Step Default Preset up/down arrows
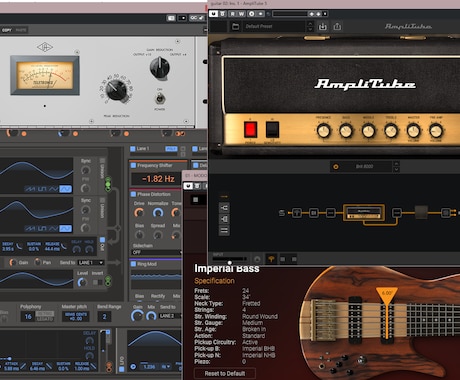The width and height of the screenshot is (460, 380). pyautogui.click(x=310, y=26)
